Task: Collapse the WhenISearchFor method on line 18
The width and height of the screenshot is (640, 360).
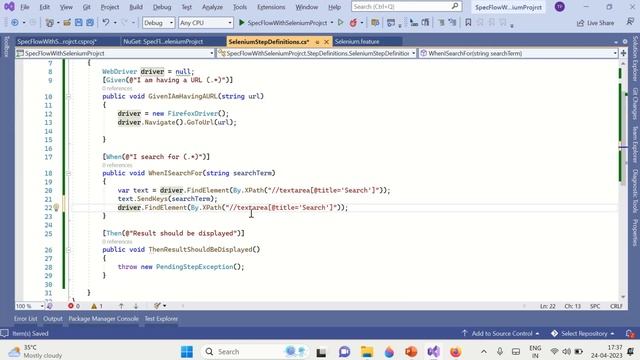Action: pyautogui.click(x=68, y=173)
